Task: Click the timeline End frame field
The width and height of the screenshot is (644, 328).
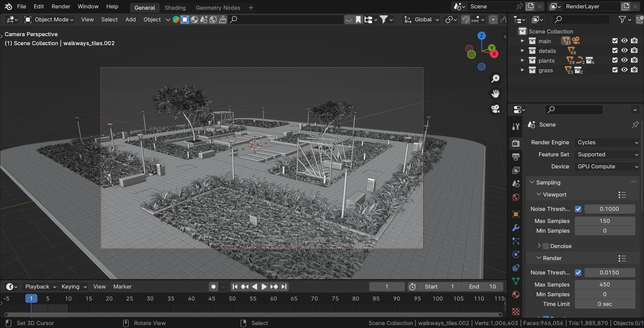Action: (x=482, y=287)
